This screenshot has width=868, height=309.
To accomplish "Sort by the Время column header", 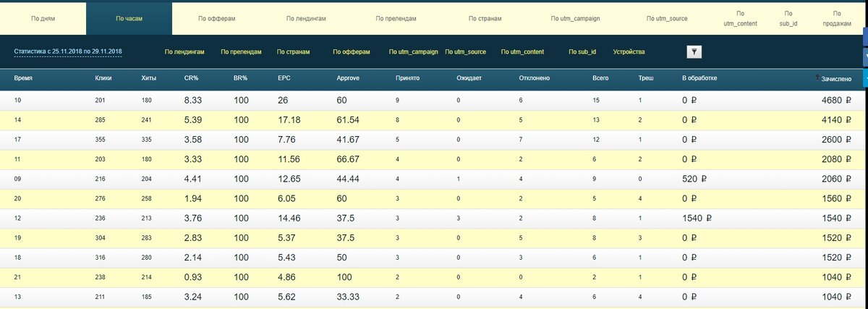I will 23,77.
